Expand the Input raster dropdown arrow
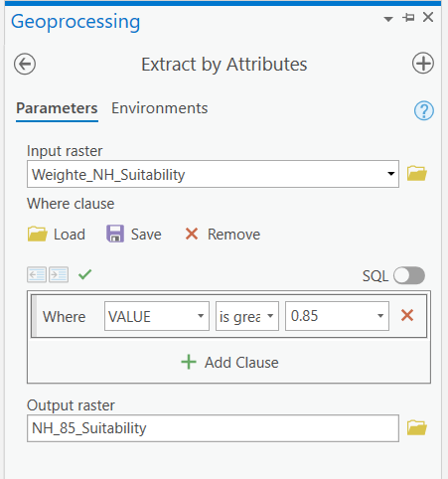This screenshot has height=479, width=448. (391, 174)
